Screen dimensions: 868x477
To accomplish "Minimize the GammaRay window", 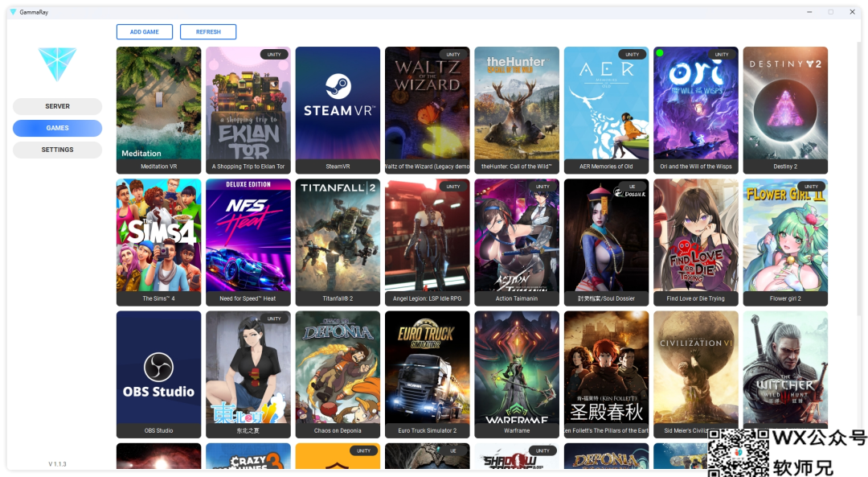I will click(809, 12).
